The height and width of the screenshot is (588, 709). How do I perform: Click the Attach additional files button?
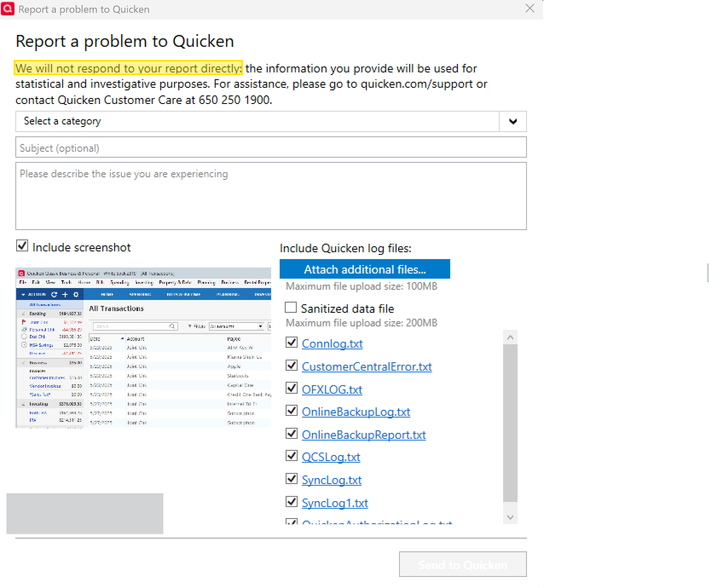pyautogui.click(x=365, y=269)
